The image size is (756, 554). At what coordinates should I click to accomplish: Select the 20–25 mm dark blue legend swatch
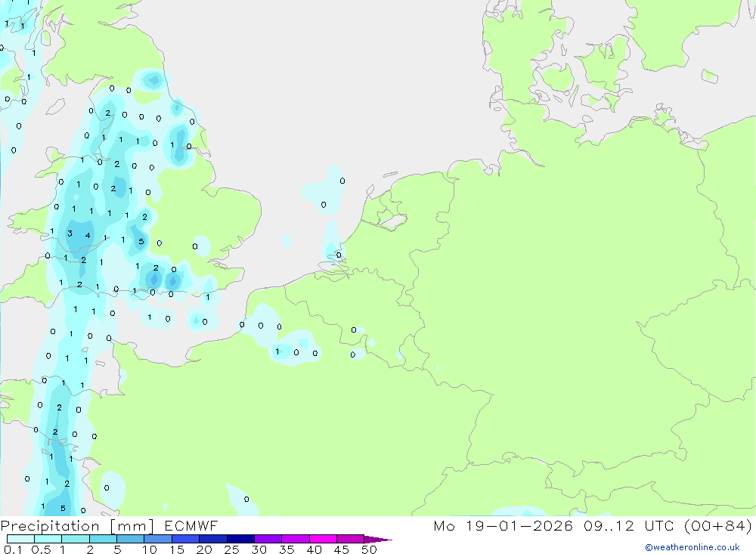click(213, 539)
